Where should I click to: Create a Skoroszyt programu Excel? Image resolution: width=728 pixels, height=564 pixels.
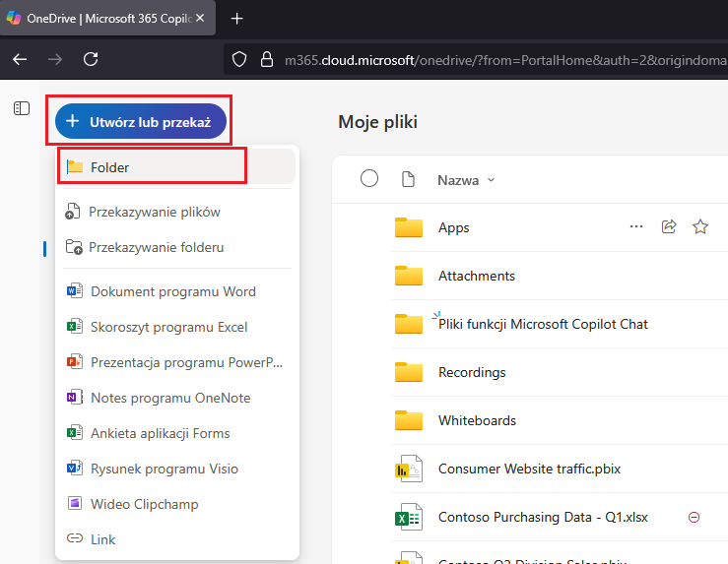click(177, 327)
